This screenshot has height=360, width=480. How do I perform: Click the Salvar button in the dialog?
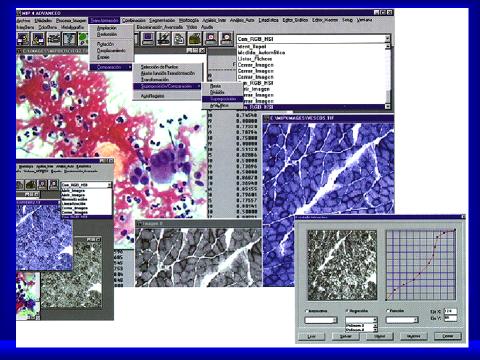[346, 336]
